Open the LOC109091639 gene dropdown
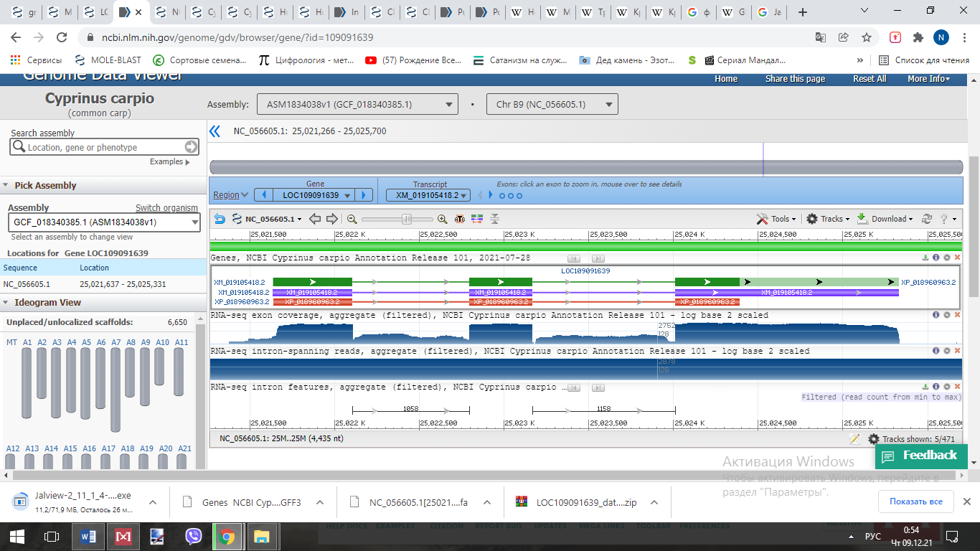Screen dimensions: 980x551 click(x=316, y=195)
